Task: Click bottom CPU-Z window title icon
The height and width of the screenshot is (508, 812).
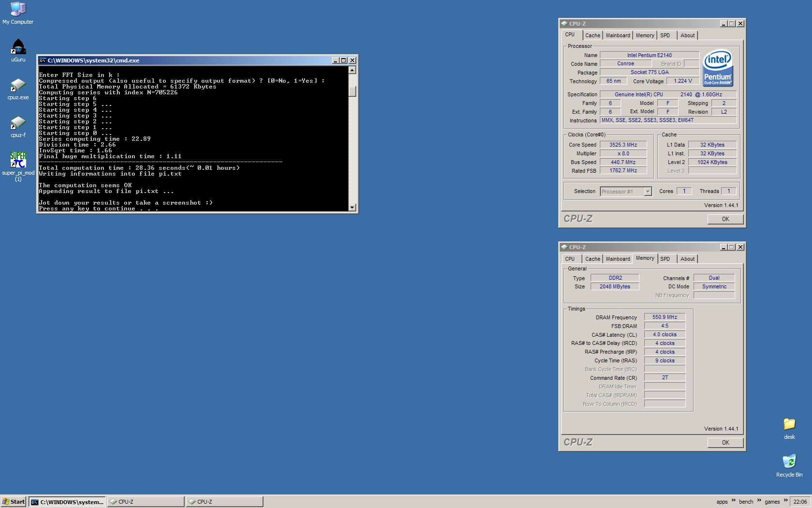Action: [564, 247]
